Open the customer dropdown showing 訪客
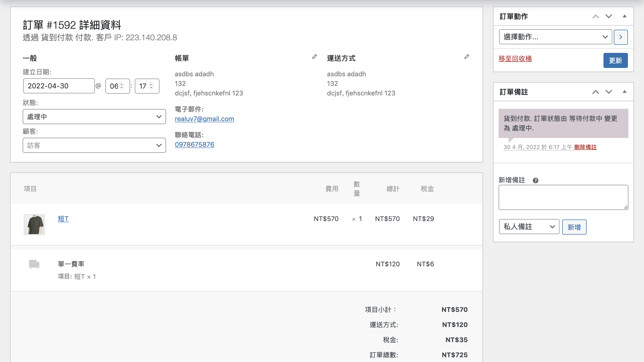Viewport: 644px width, 362px height. (x=94, y=145)
